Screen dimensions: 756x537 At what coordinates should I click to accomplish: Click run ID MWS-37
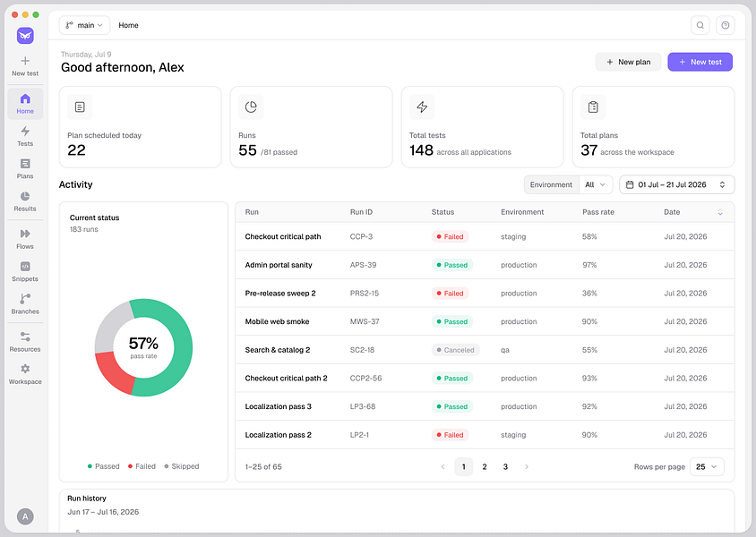[x=365, y=321]
